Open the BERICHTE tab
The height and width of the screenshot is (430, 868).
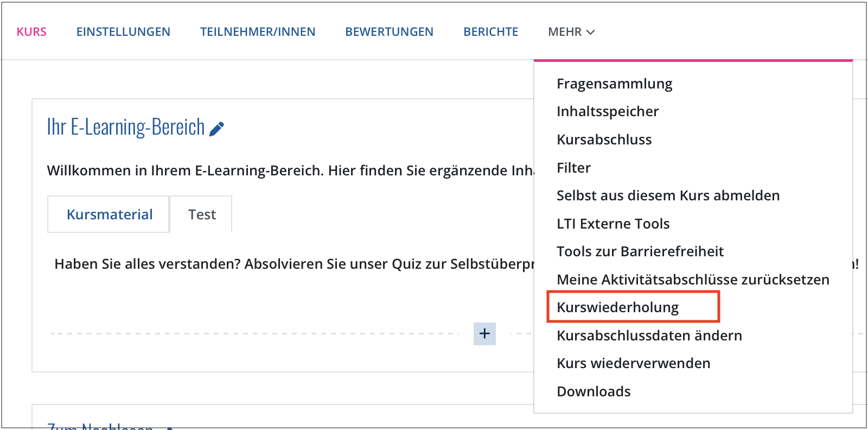coord(491,32)
